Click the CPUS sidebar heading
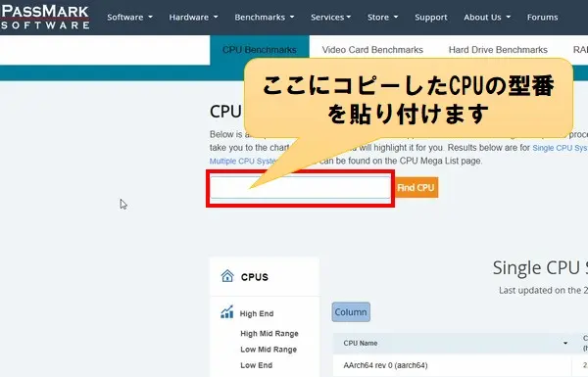The image size is (588, 377). [x=255, y=277]
